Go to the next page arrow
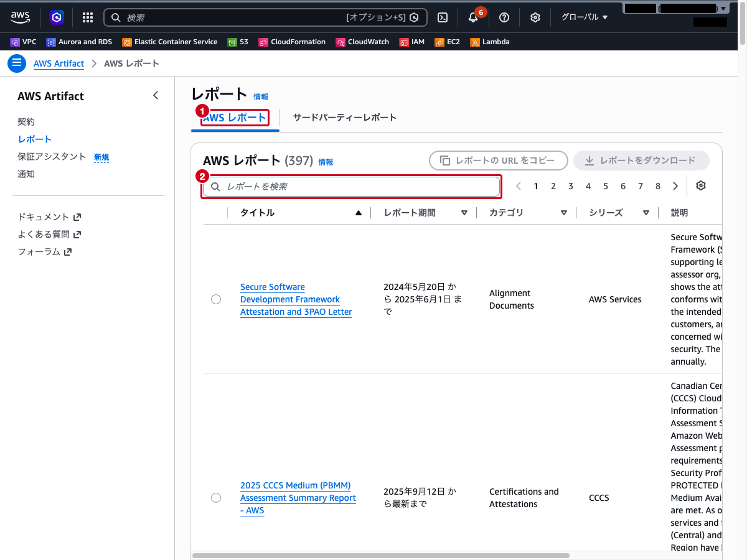The height and width of the screenshot is (560, 747). click(x=675, y=186)
